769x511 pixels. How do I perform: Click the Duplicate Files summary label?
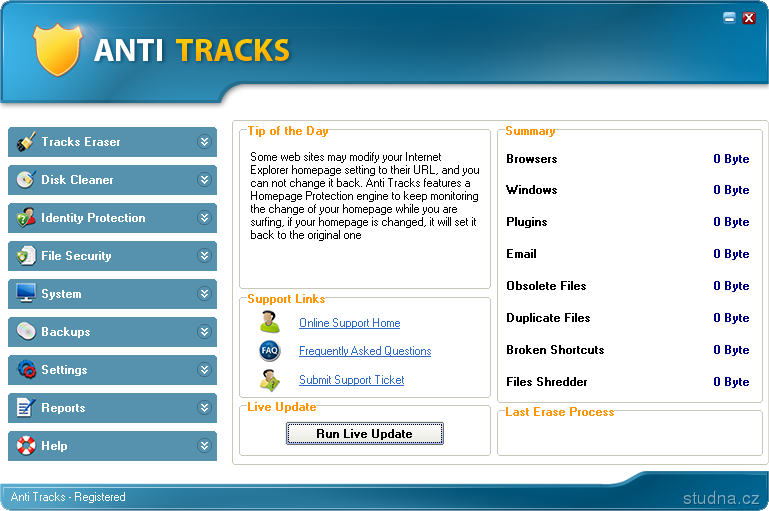pos(548,318)
